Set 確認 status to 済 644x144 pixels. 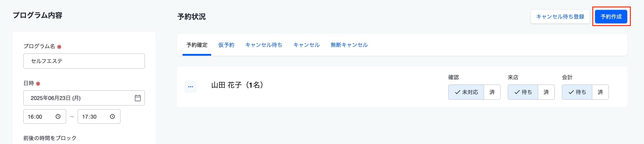tap(492, 92)
